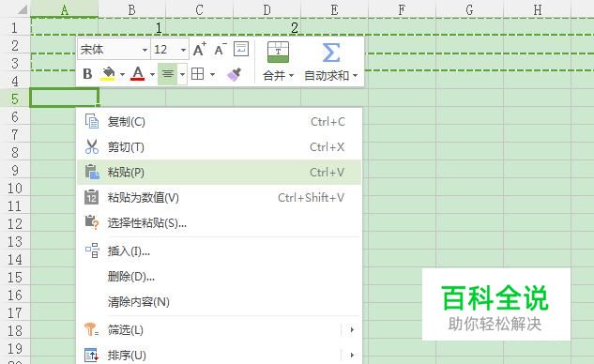Click the Sort icon

(92, 355)
